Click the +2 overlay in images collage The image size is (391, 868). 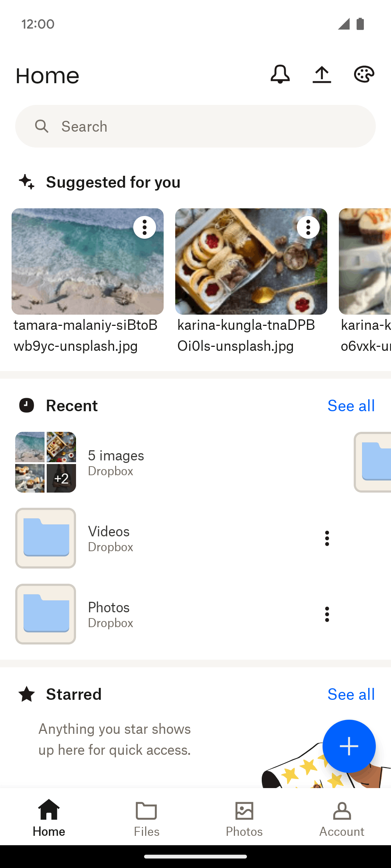pyautogui.click(x=61, y=478)
